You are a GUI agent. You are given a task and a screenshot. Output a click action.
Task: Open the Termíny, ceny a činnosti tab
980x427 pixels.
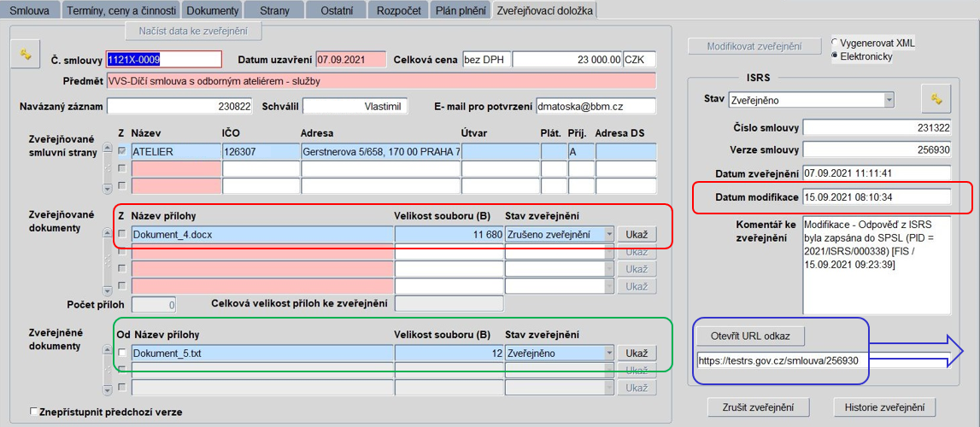tap(120, 10)
